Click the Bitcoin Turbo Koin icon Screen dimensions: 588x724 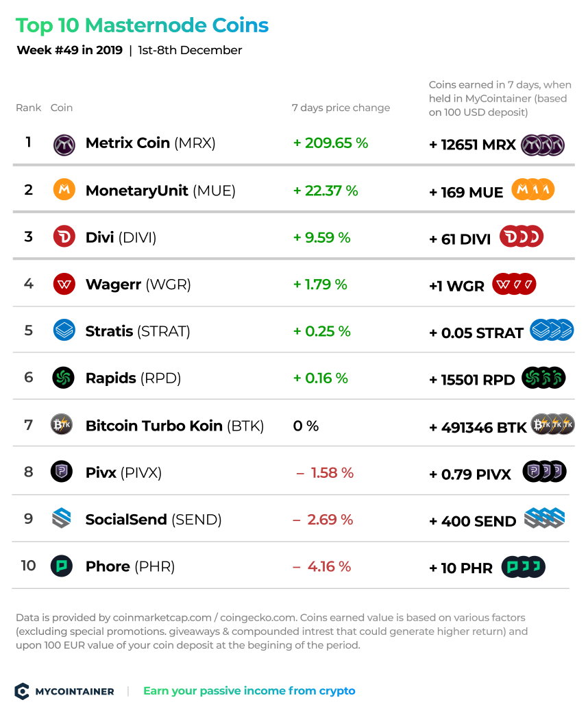tap(62, 424)
